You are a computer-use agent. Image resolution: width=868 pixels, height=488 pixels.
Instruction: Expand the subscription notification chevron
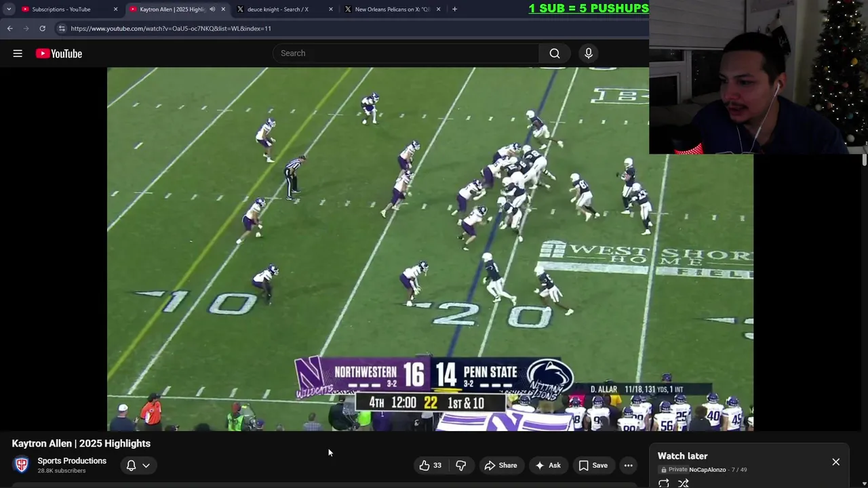pyautogui.click(x=146, y=466)
